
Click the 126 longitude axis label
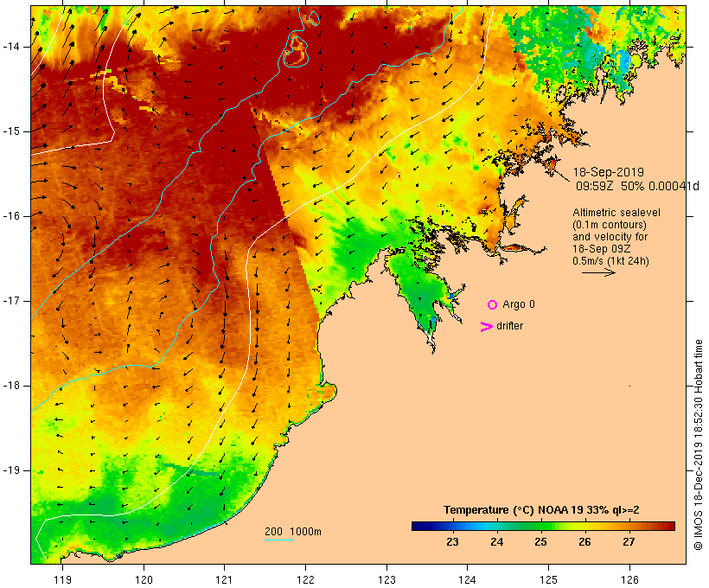coord(629,579)
